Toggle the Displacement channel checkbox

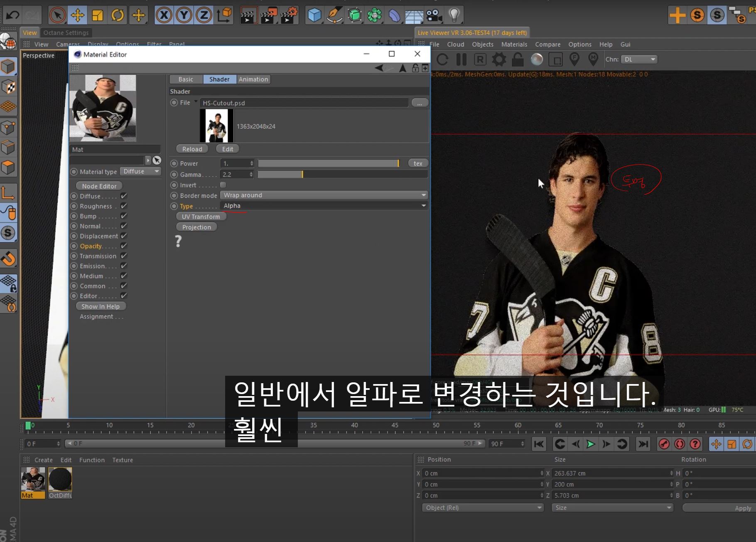pyautogui.click(x=124, y=236)
